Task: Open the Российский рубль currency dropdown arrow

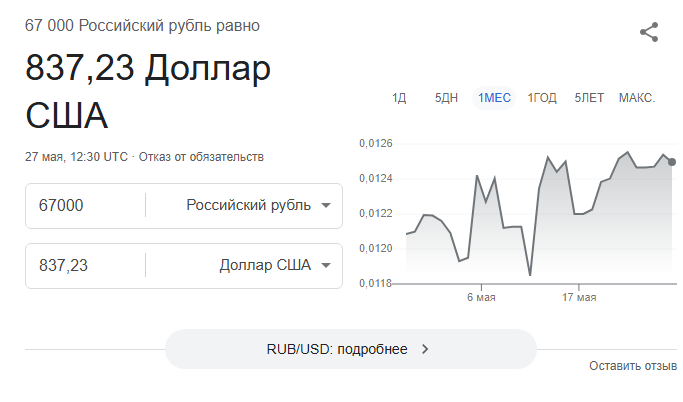Action: tap(325, 206)
